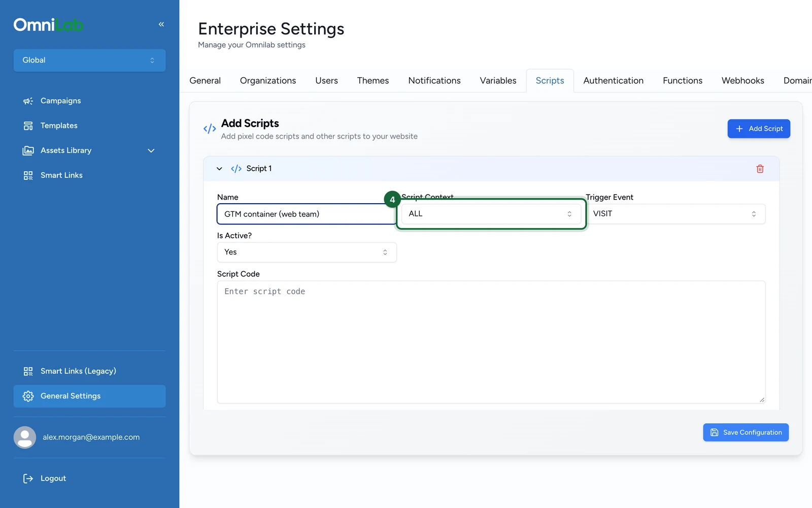The width and height of the screenshot is (812, 508).
Task: Open the Global organization selector
Action: [89, 60]
